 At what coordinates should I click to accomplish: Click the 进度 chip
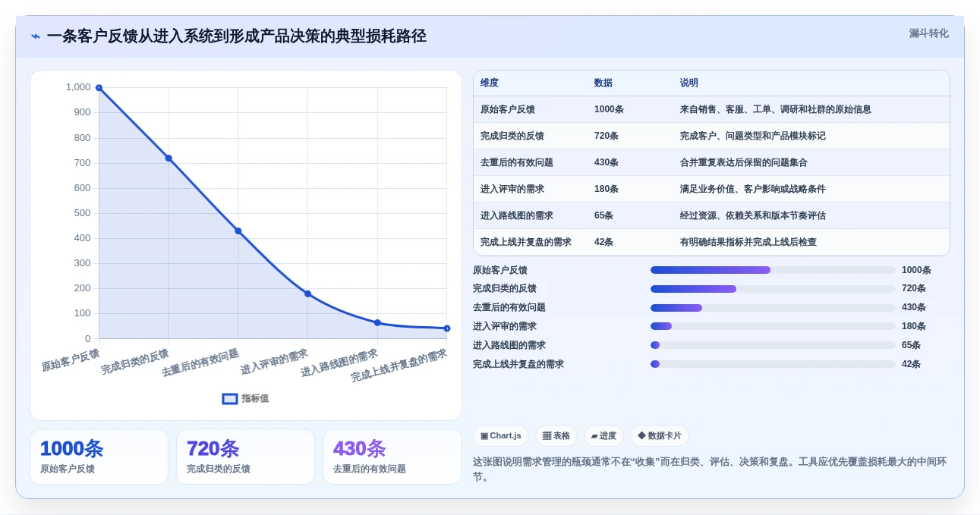point(603,435)
